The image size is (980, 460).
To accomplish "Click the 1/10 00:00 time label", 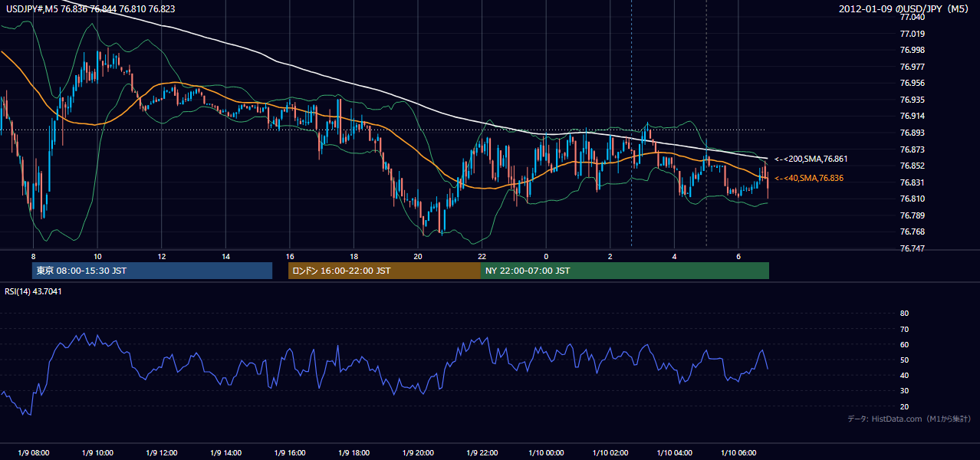I will pyautogui.click(x=546, y=452).
